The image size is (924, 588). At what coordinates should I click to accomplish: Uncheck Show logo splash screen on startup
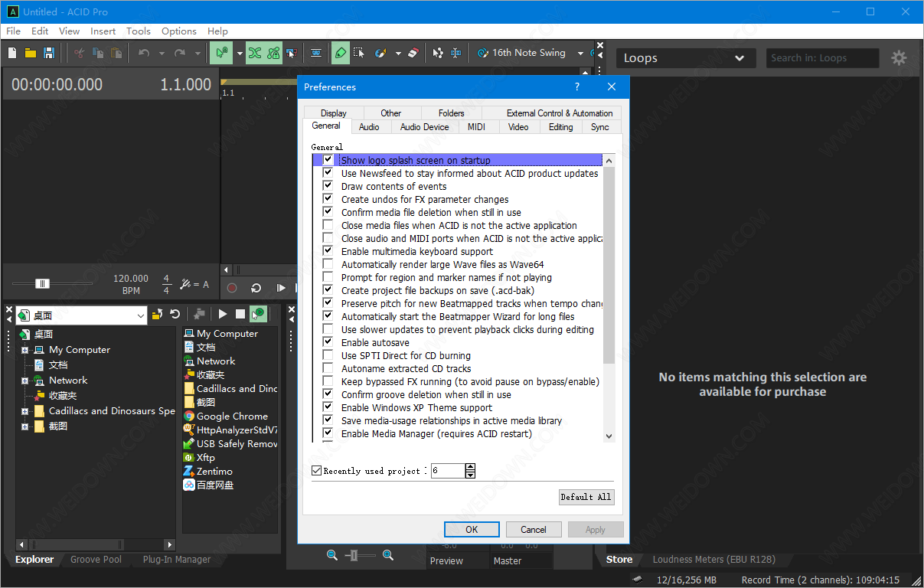328,160
